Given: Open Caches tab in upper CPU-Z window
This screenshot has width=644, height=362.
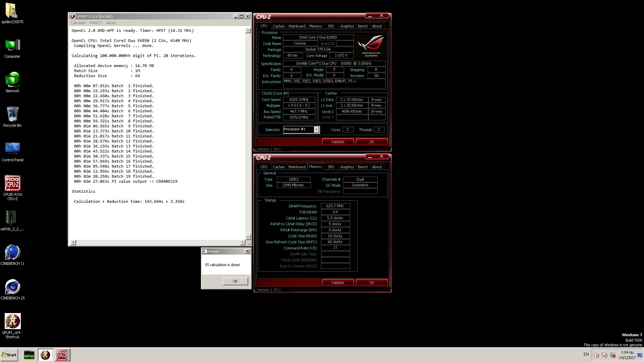Looking at the screenshot, I should 278,26.
